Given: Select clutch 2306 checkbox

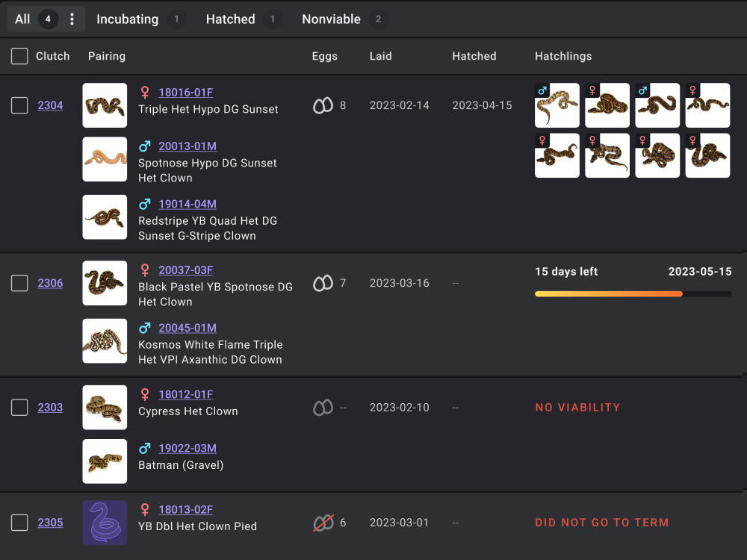Looking at the screenshot, I should (x=19, y=283).
